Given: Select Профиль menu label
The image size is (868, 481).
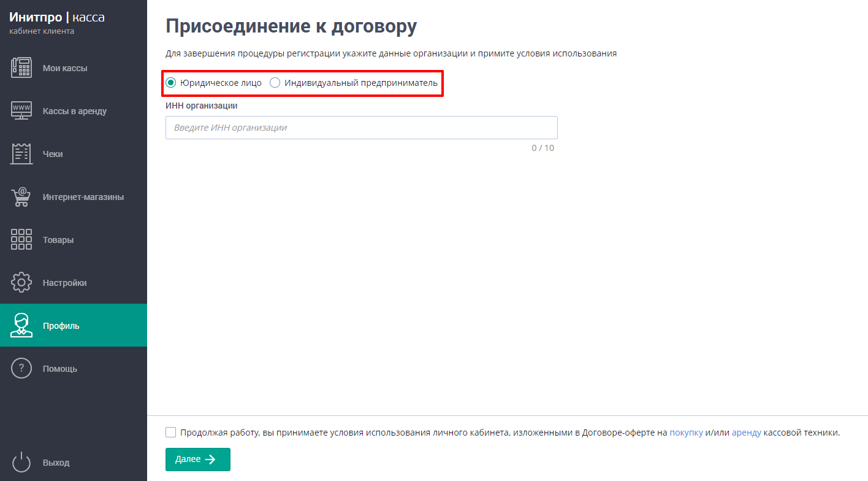Looking at the screenshot, I should pos(61,326).
